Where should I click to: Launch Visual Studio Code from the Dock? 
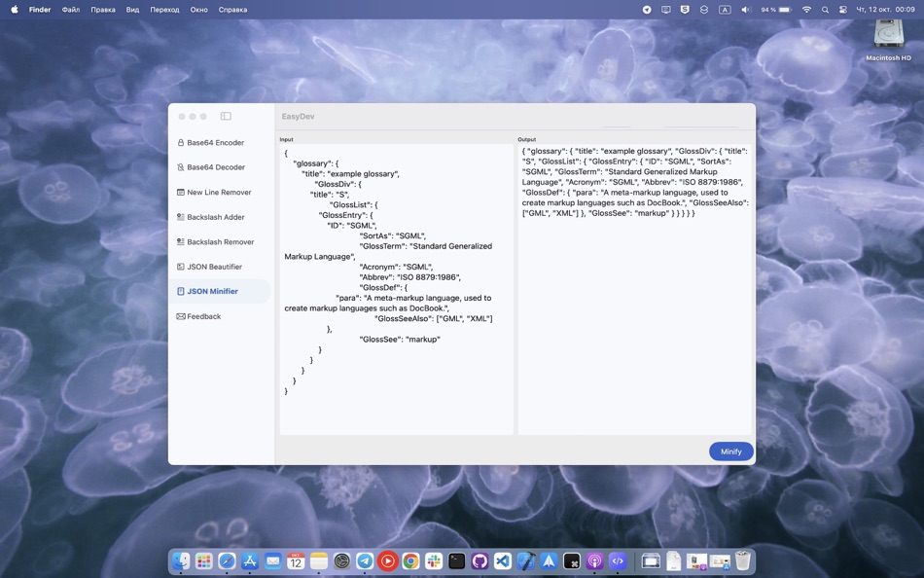pos(503,560)
